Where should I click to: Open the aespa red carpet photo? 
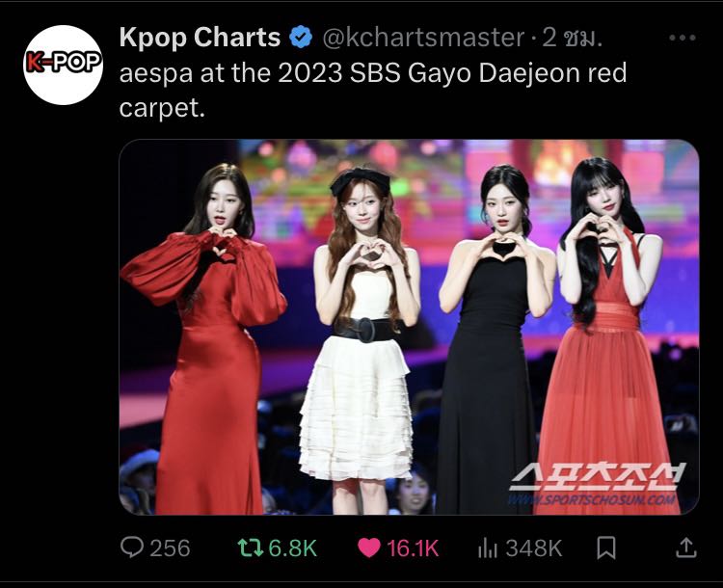click(x=409, y=327)
